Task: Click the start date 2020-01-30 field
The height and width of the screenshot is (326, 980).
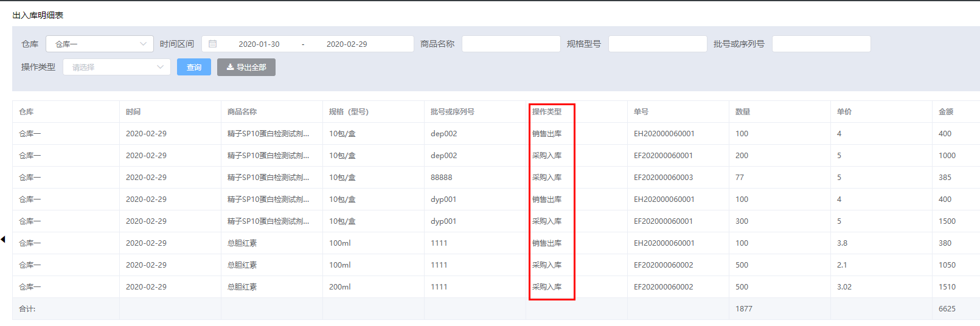Action: 259,44
